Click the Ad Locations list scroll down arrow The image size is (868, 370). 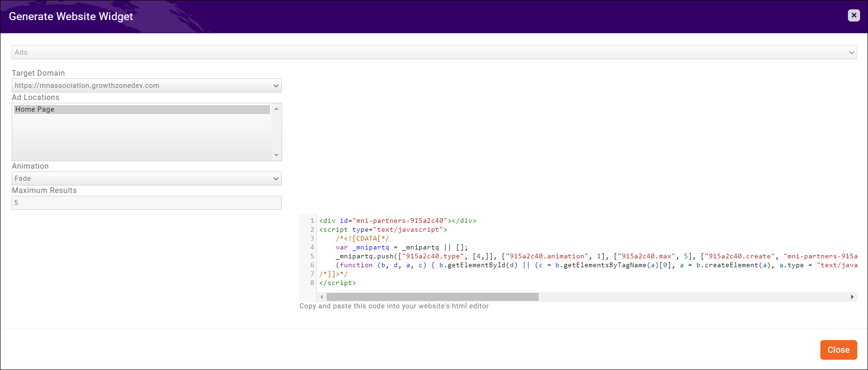(x=276, y=155)
